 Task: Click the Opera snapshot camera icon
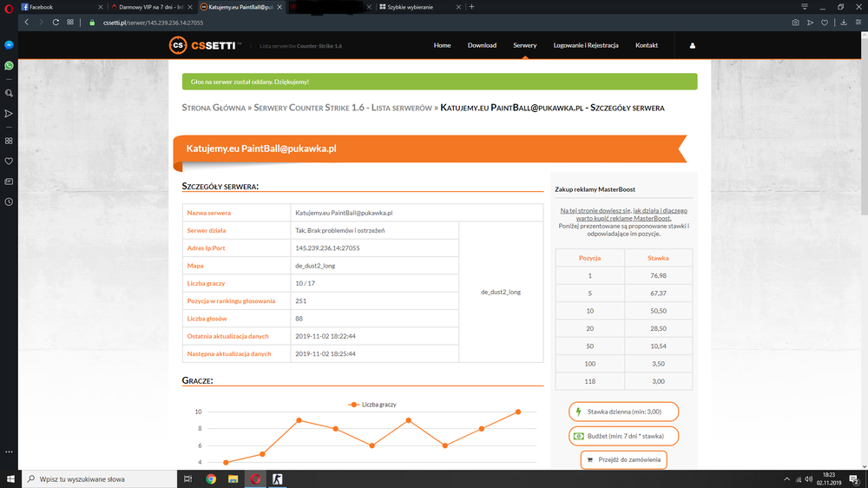(x=795, y=23)
